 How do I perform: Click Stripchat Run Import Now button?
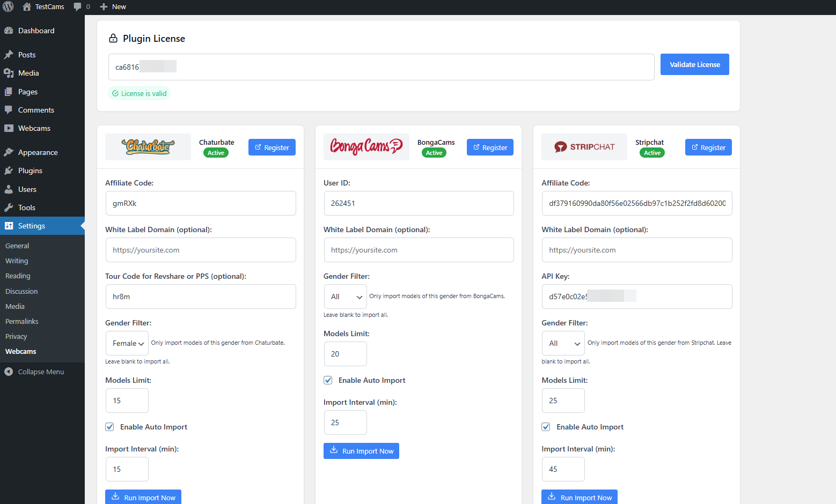[580, 497]
